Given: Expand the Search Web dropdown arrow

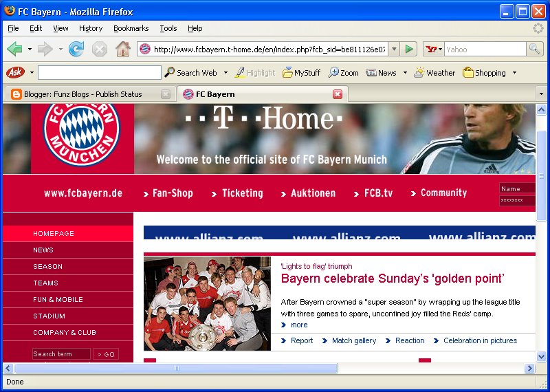Looking at the screenshot, I should coord(225,73).
